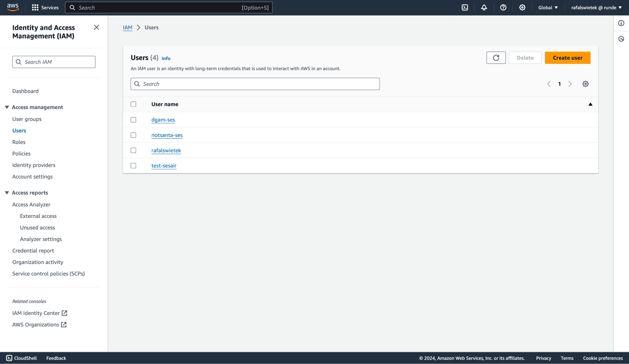Image resolution: width=629 pixels, height=364 pixels.
Task: Open Cookie preferences in footer
Action: [x=603, y=358]
